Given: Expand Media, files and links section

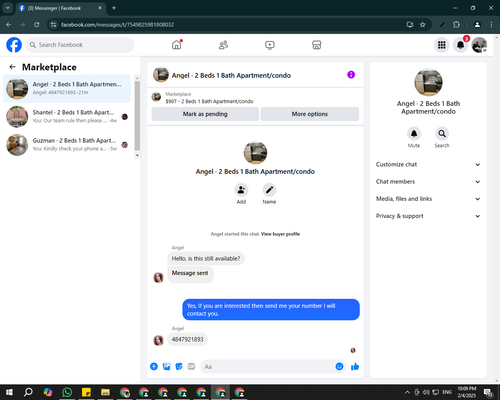Looking at the screenshot, I should [428, 199].
